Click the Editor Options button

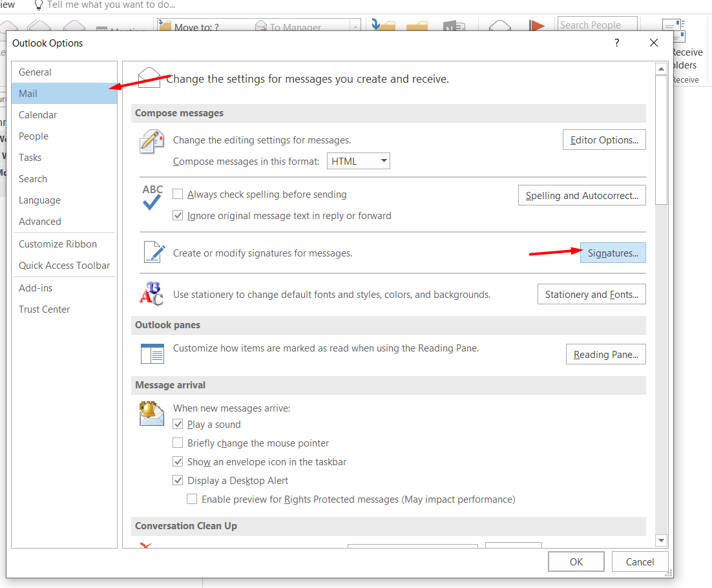pos(604,140)
